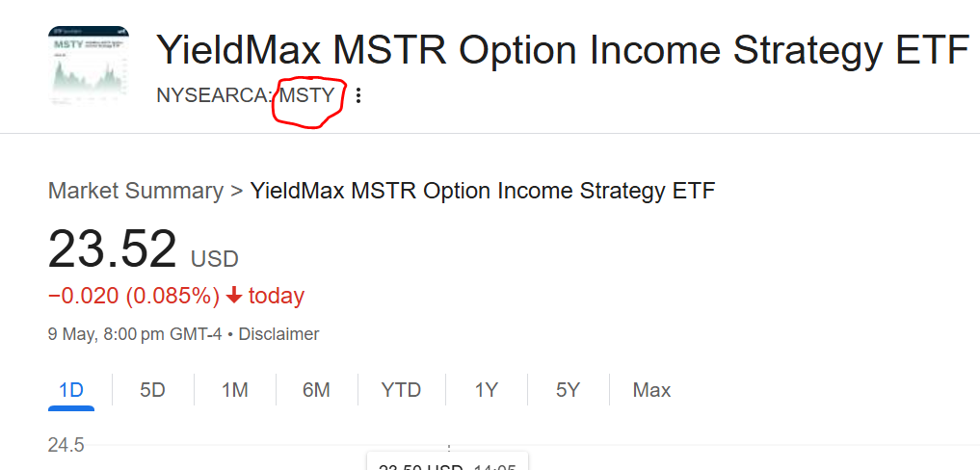Screen dimensions: 980x470
Task: Select the 6M time range tab
Action: (x=316, y=390)
